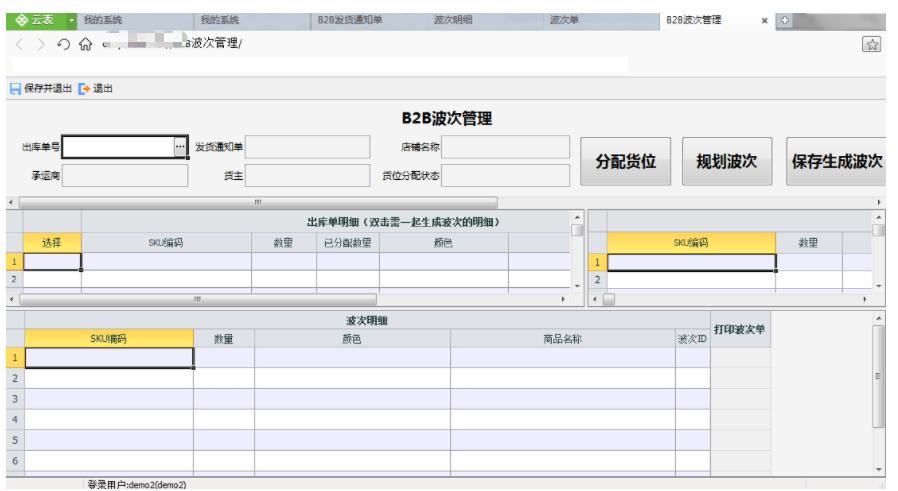The height and width of the screenshot is (491, 898).
Task: Click the 货主 field
Action: pyautogui.click(x=308, y=175)
